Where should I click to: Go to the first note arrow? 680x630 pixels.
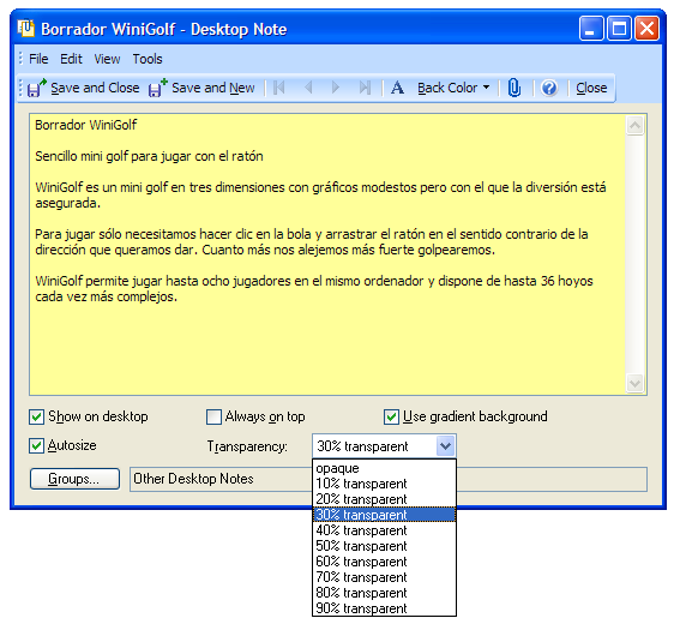[x=279, y=88]
